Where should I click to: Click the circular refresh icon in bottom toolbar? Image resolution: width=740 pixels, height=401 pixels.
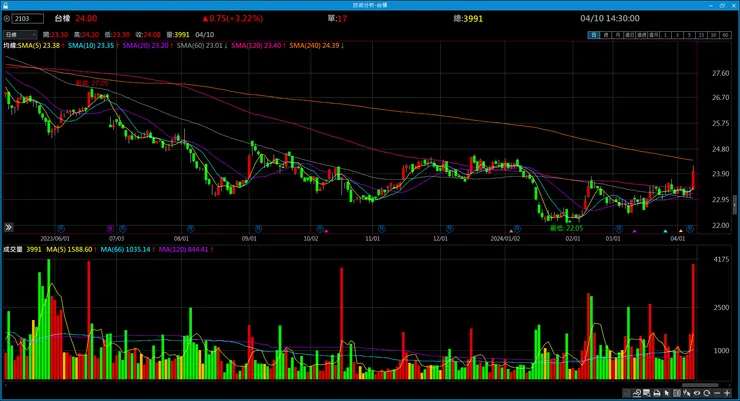[706, 393]
